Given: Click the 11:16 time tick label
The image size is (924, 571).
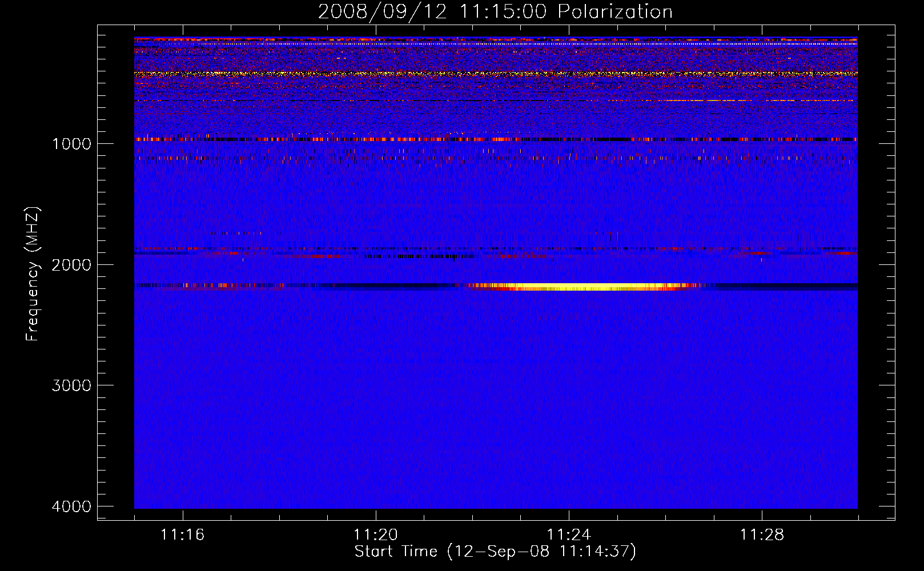Looking at the screenshot, I should 182,535.
